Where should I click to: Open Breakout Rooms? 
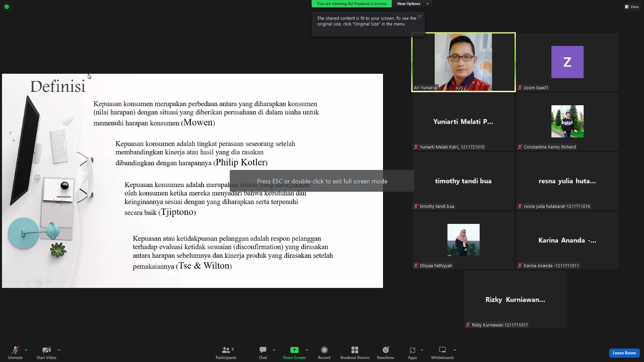(x=355, y=353)
